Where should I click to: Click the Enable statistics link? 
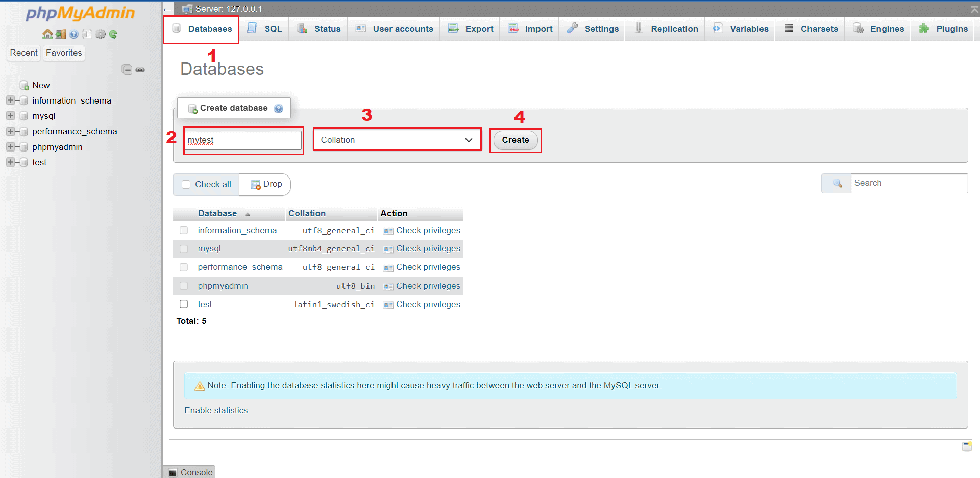tap(215, 410)
